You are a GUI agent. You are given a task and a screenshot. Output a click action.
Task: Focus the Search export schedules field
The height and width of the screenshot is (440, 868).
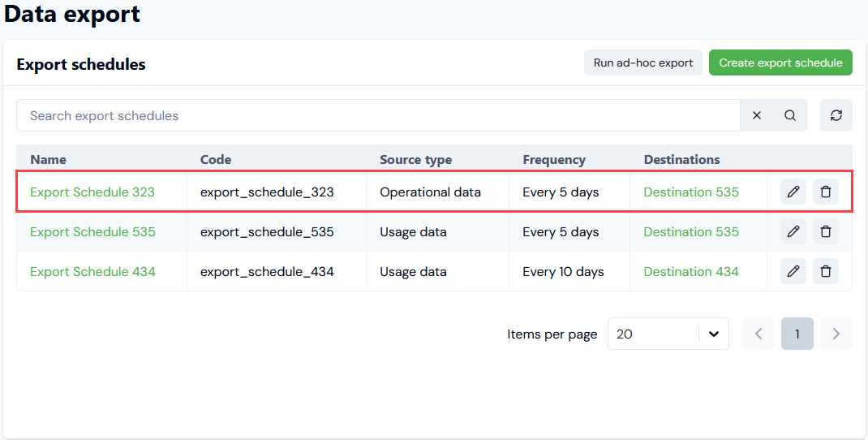(x=378, y=115)
